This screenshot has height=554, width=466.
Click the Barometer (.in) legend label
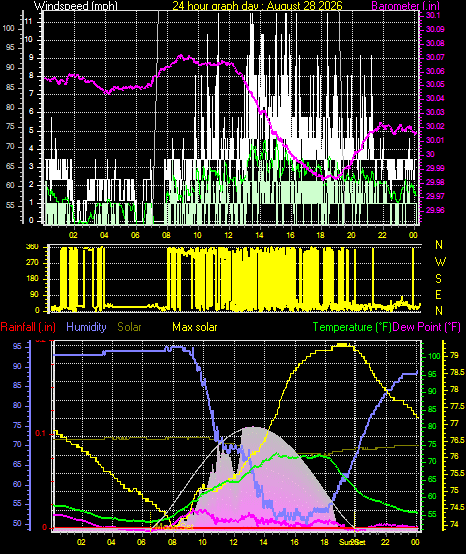pyautogui.click(x=405, y=6)
